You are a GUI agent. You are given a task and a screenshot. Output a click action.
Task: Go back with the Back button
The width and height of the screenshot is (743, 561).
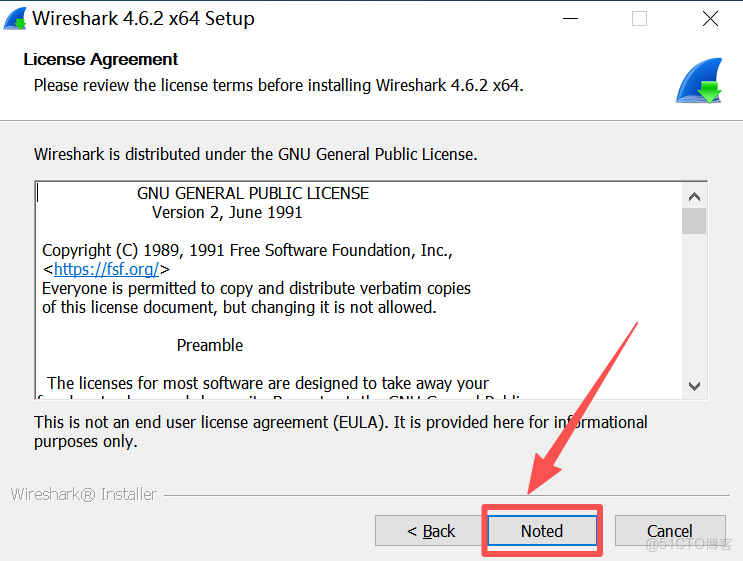coord(430,531)
